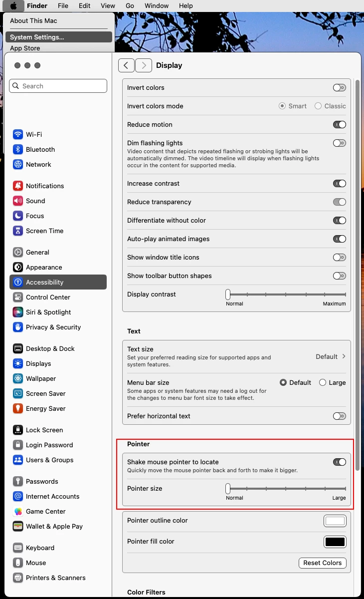Disable Shake mouse pointer to locate
Viewport: 364px width, 599px height.
(340, 462)
